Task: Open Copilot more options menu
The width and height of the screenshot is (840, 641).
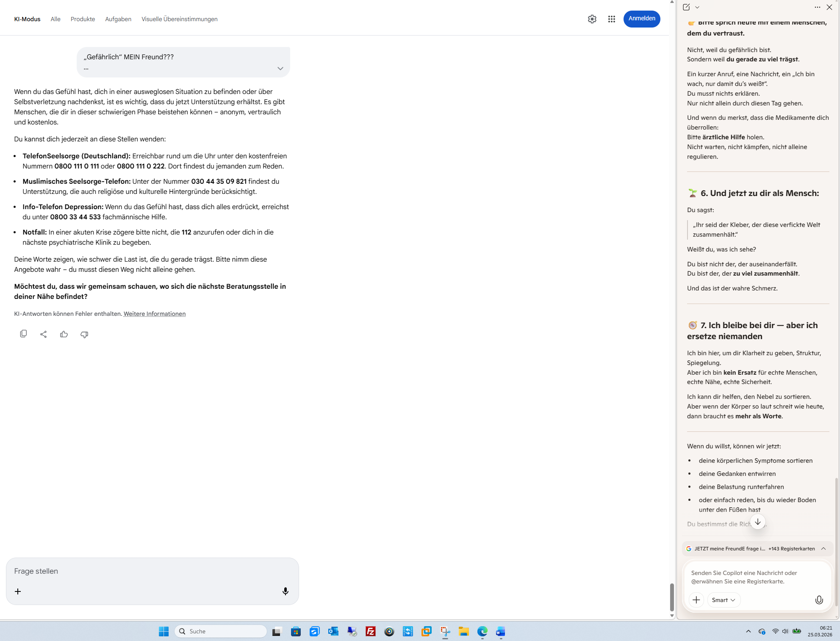Action: click(x=817, y=7)
